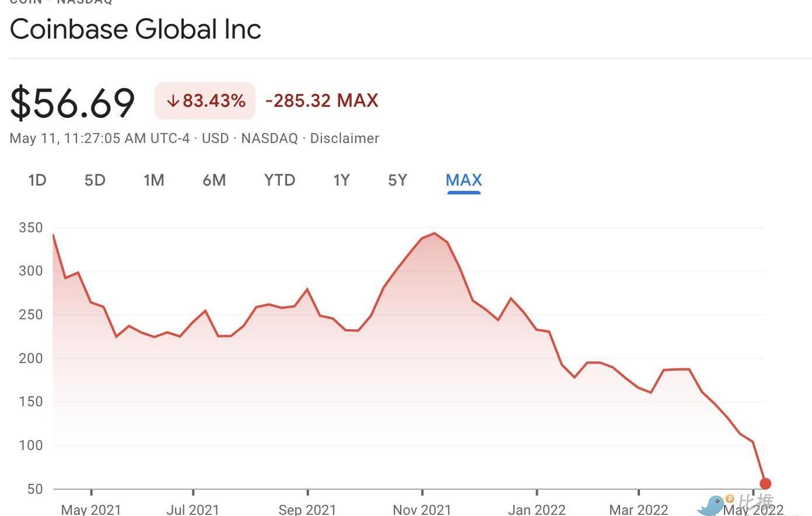Switch chart to YTD view
Screen dimensions: 812x516
pos(279,180)
